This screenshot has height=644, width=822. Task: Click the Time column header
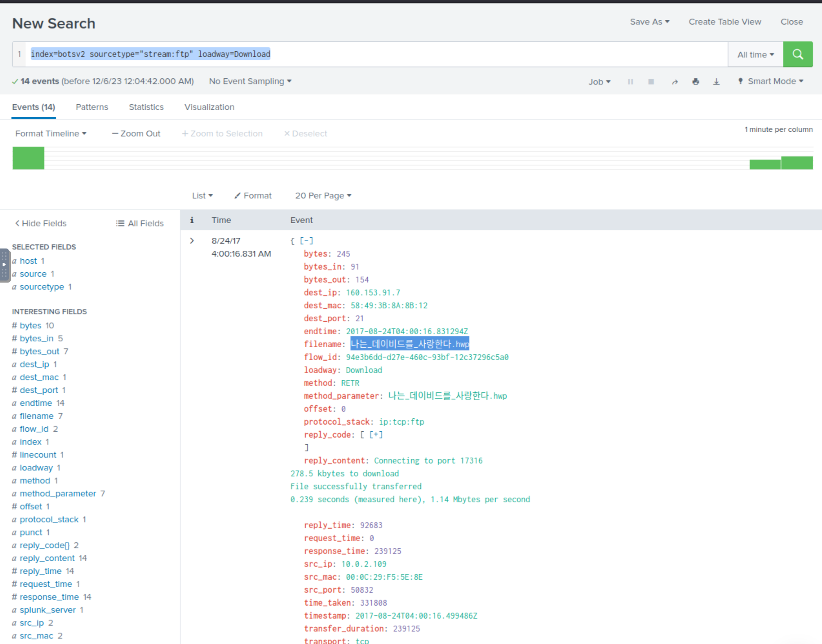(221, 220)
